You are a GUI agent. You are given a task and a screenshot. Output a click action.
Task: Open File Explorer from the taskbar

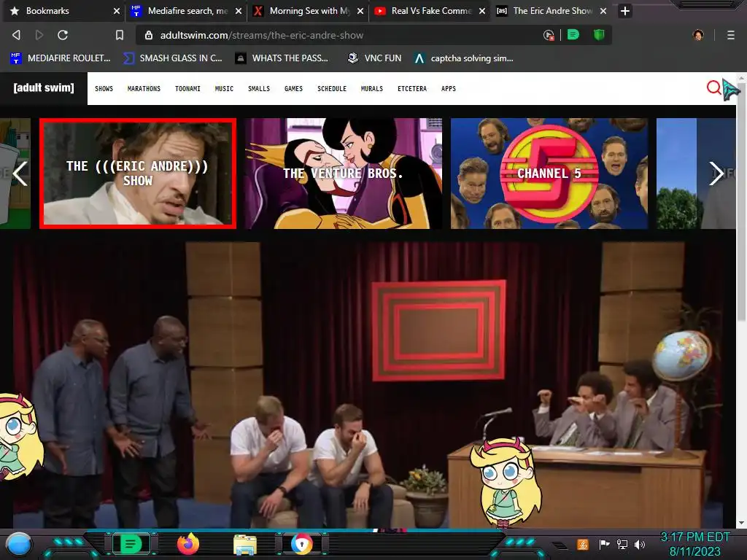pyautogui.click(x=245, y=544)
